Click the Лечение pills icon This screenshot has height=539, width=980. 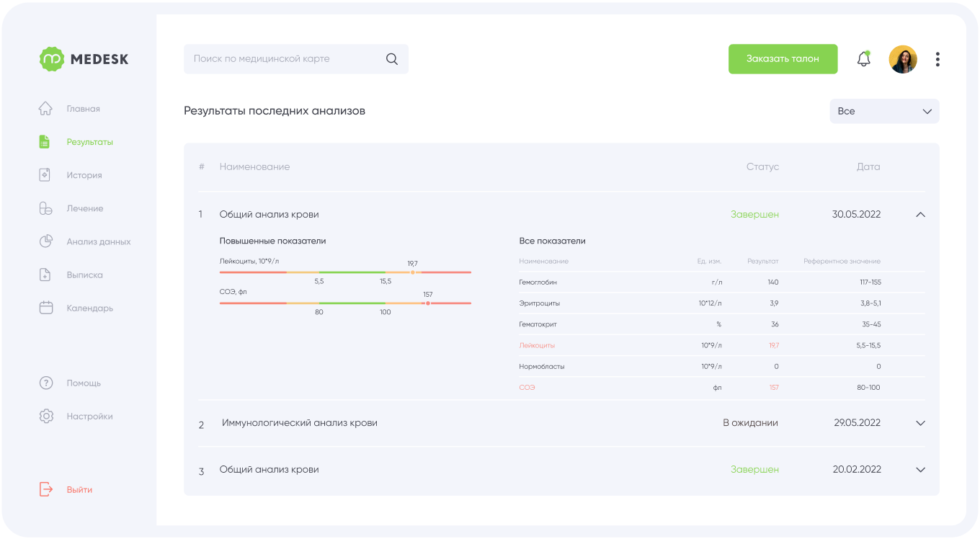pos(45,208)
